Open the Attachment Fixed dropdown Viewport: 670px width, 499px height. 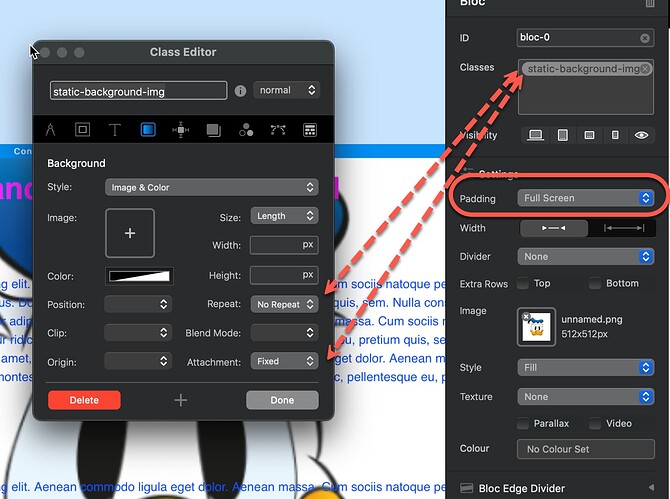[284, 361]
